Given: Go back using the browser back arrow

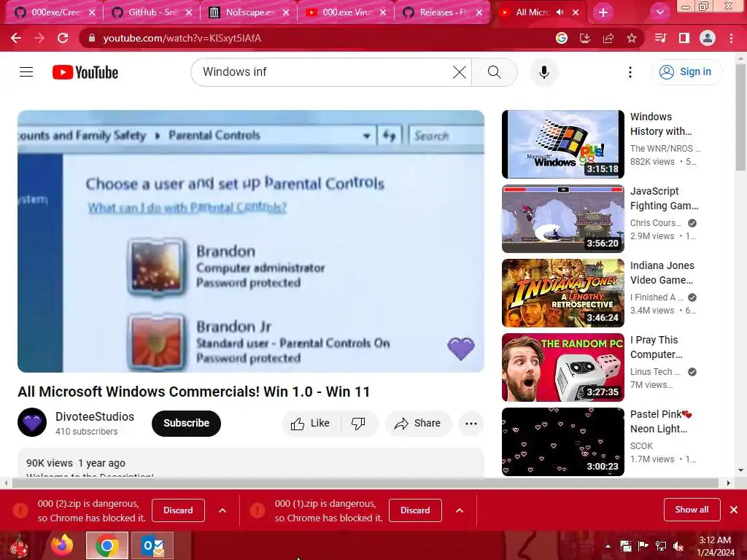Looking at the screenshot, I should click(16, 38).
